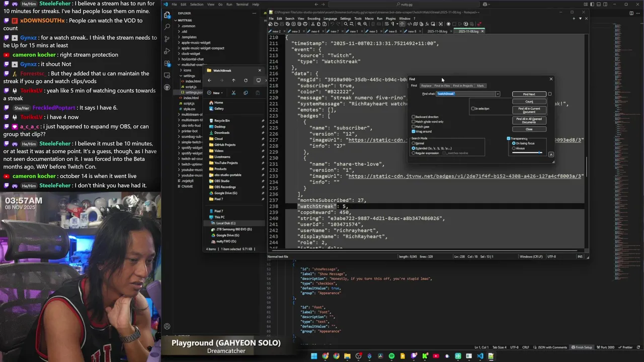
Task: Open Notepad++ Plugins menu
Action: click(x=390, y=19)
